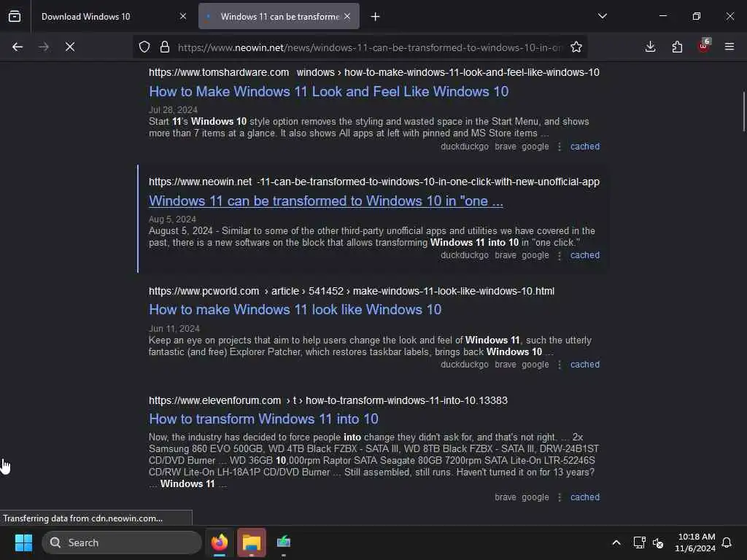View site security padlock info
The image size is (747, 560).
[165, 47]
